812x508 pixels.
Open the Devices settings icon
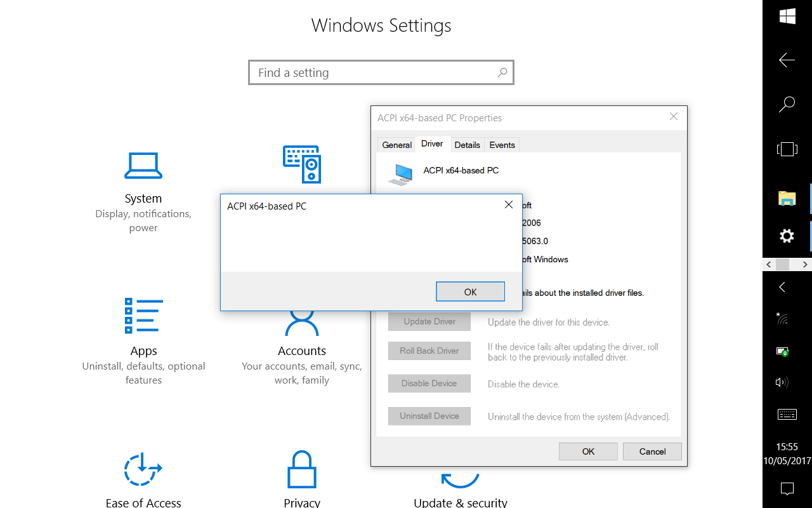tap(301, 164)
